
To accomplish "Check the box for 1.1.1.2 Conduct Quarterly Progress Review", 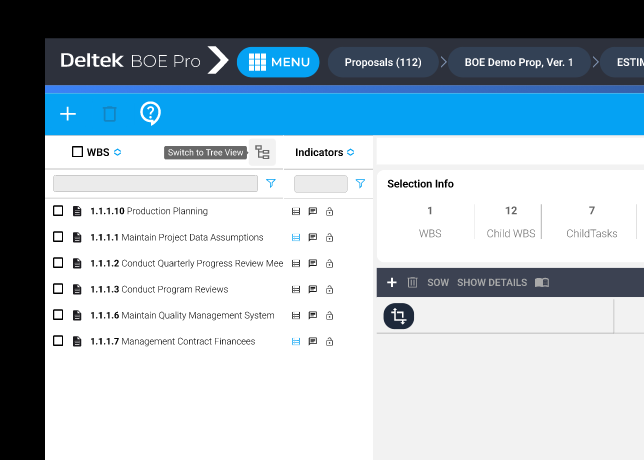I will (58, 263).
